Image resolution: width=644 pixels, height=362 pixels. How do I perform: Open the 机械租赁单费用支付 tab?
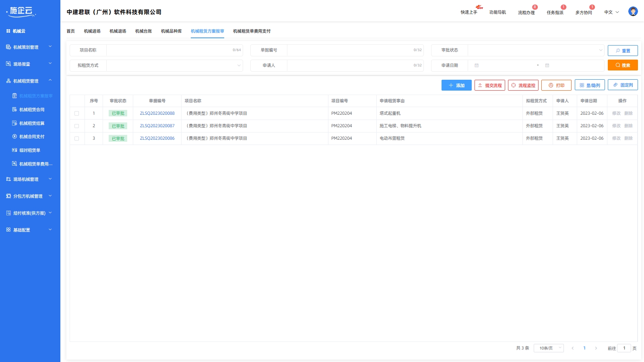(252, 31)
